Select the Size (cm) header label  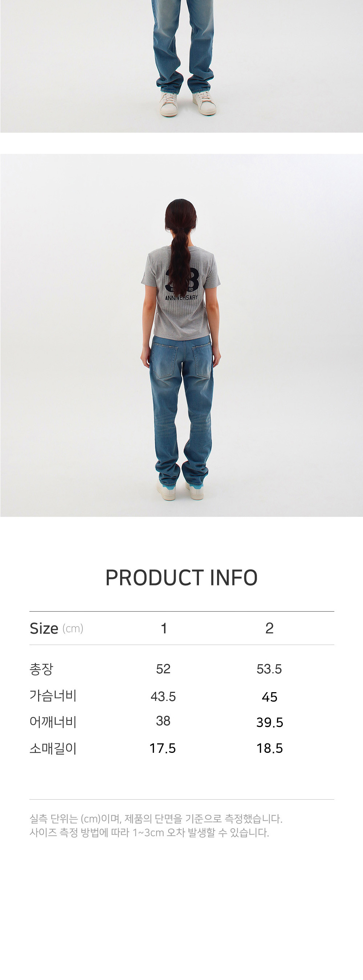coord(56,629)
